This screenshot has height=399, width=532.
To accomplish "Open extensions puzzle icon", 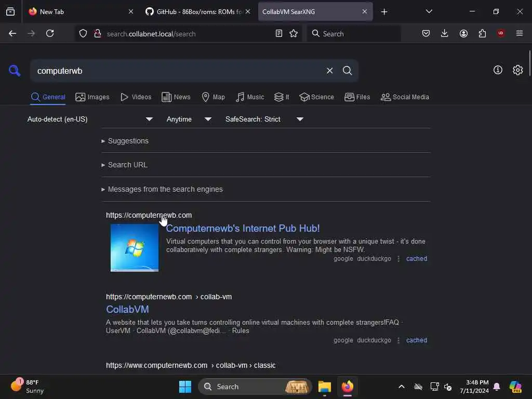I will tap(482, 33).
